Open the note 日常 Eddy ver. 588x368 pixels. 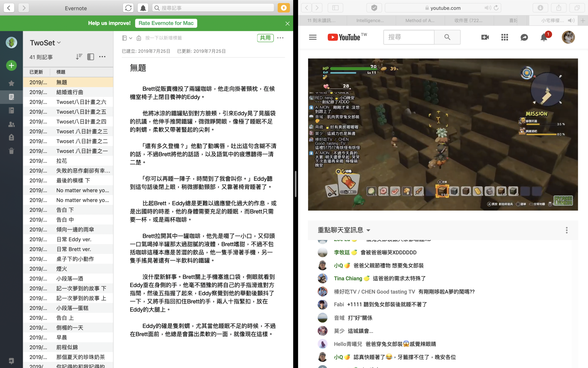[x=68, y=239]
